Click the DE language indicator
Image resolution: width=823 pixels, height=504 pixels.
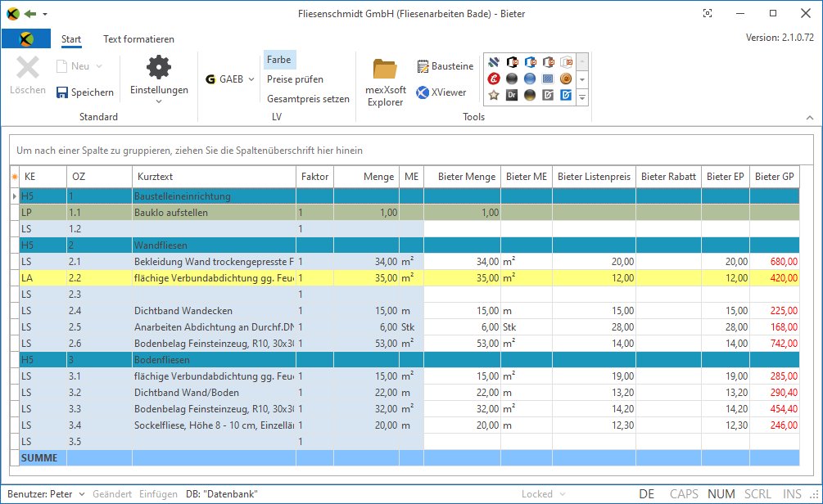[647, 494]
